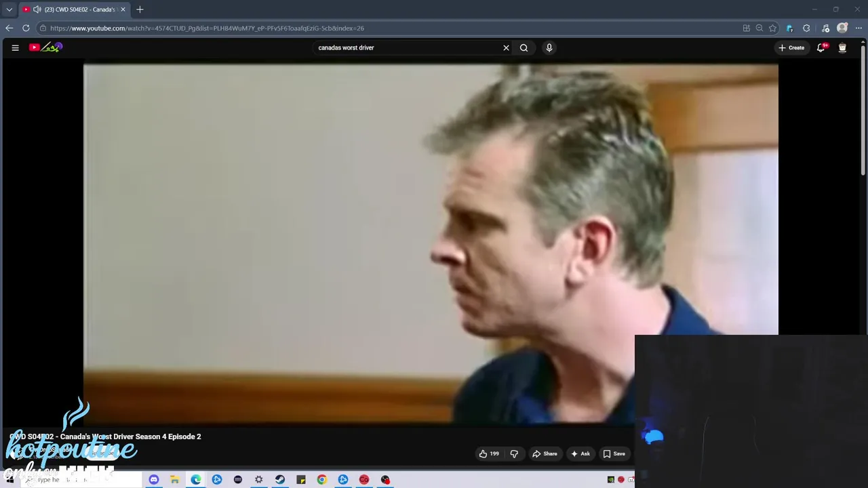Share this video
Screen dimensions: 868x488
545,453
